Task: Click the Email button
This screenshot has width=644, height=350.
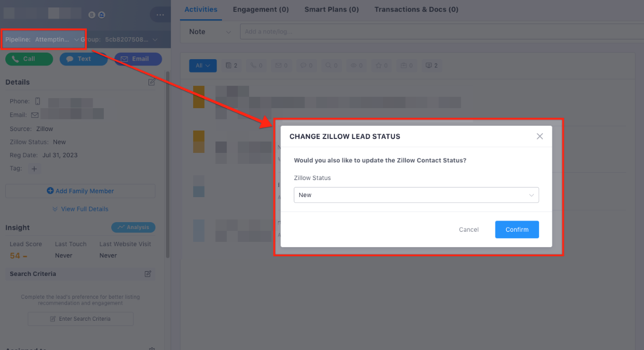Action: click(x=138, y=59)
